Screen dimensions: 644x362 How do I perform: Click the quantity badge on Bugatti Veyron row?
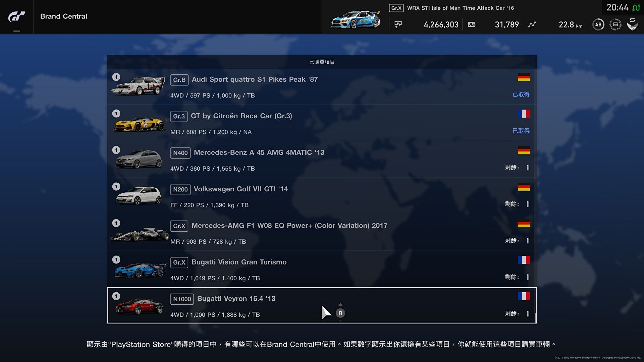click(116, 296)
